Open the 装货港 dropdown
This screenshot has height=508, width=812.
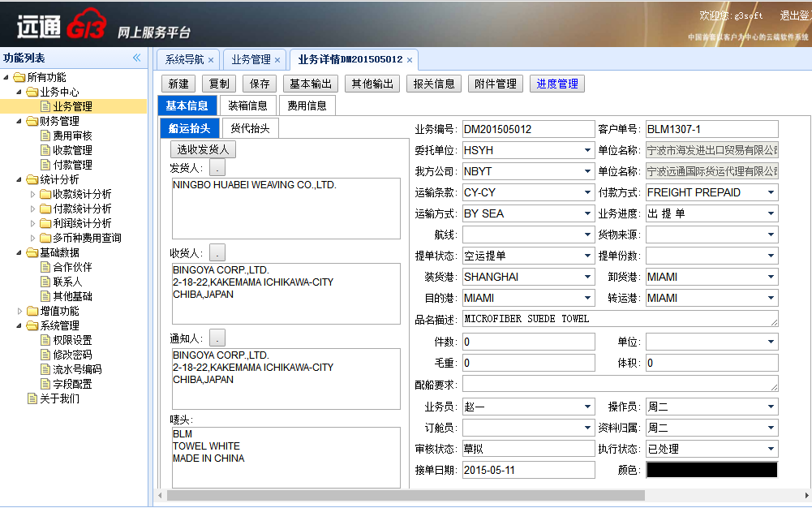point(587,277)
